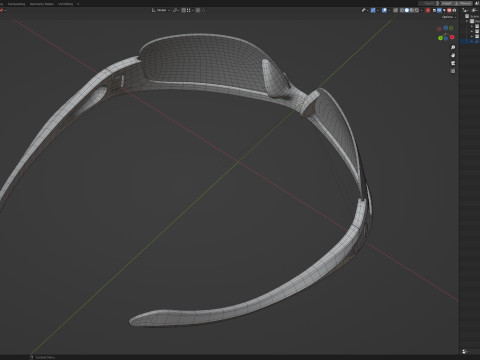Switch to rendered viewport shading
Screen dimensions: 480x360
point(417,10)
